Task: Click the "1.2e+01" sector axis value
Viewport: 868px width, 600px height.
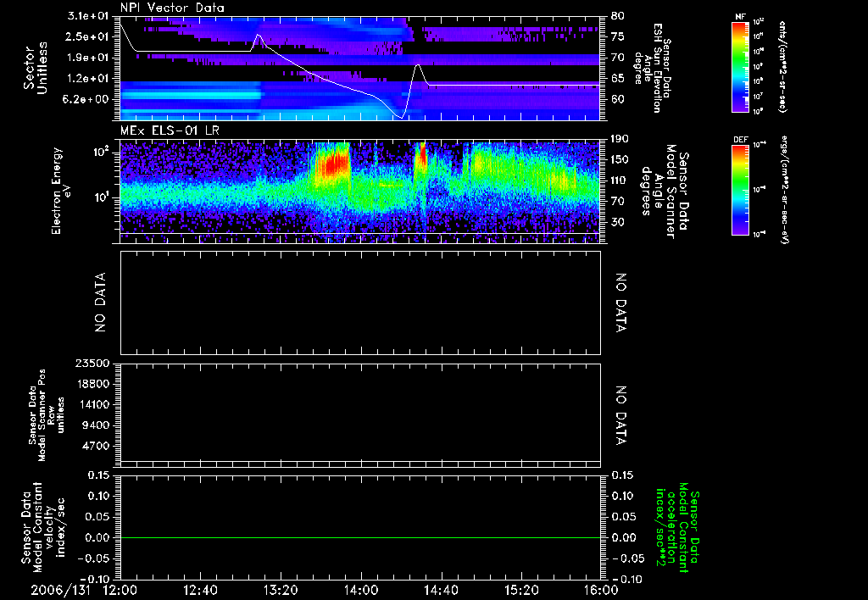Action: tap(89, 79)
